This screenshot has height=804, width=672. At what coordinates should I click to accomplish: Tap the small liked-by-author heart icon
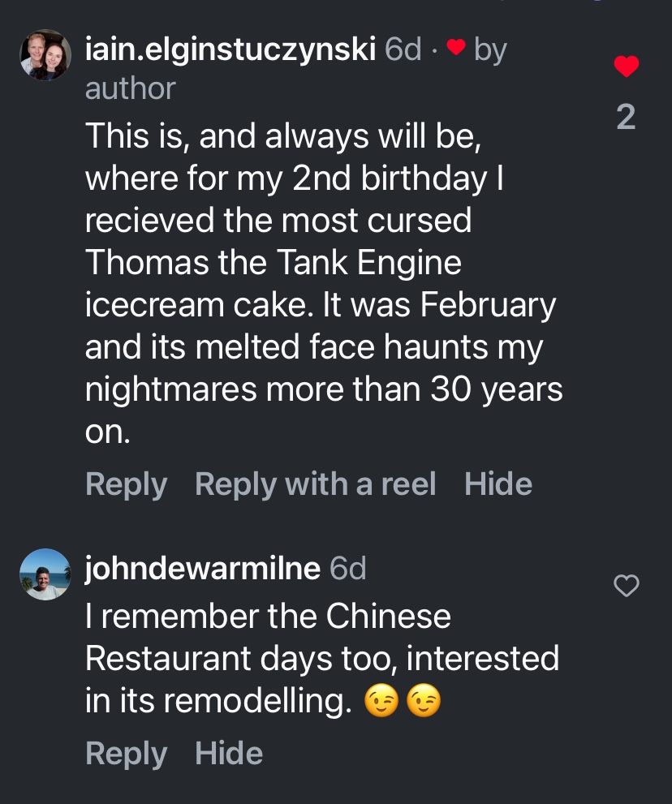coord(457,49)
